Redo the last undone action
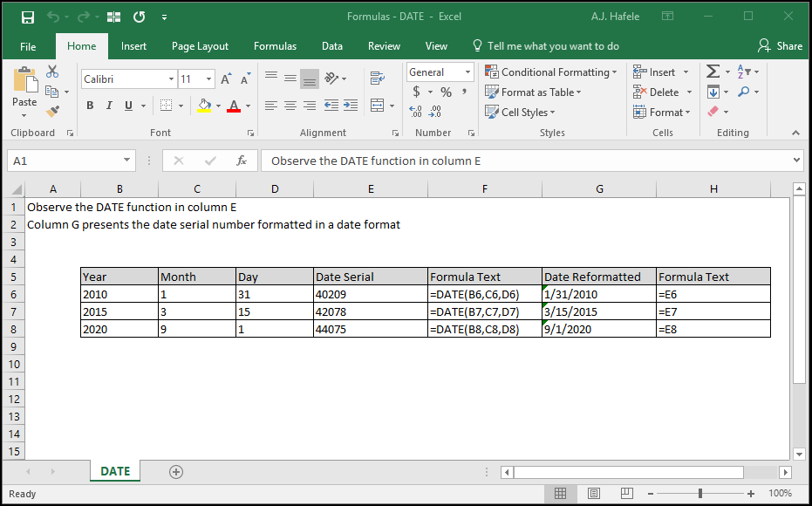 coord(83,17)
